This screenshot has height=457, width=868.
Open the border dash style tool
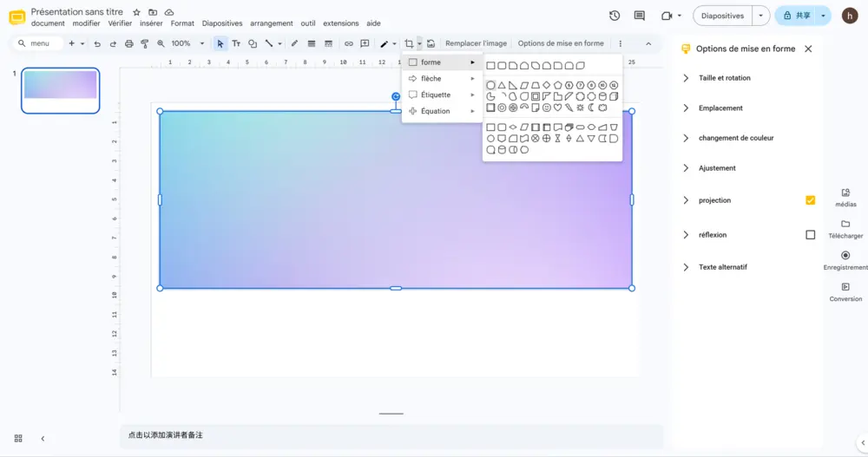tap(328, 43)
